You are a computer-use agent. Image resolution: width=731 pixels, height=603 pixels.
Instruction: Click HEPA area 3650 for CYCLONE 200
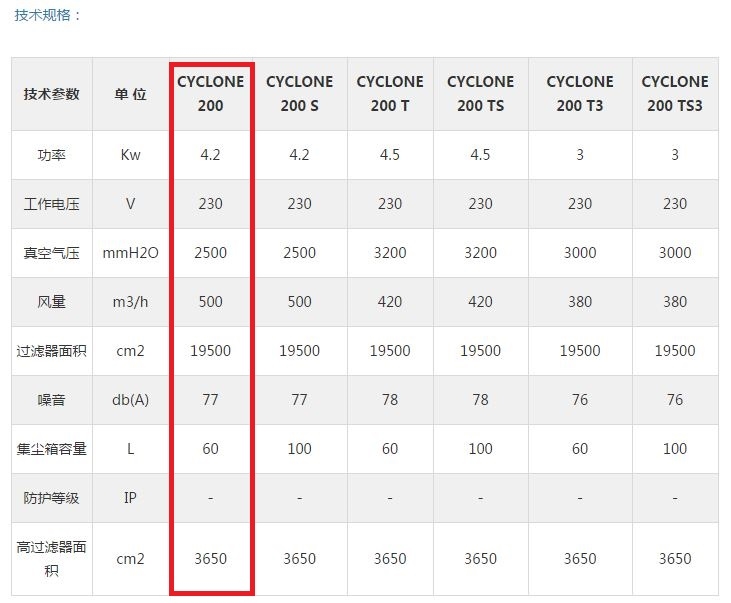click(211, 558)
